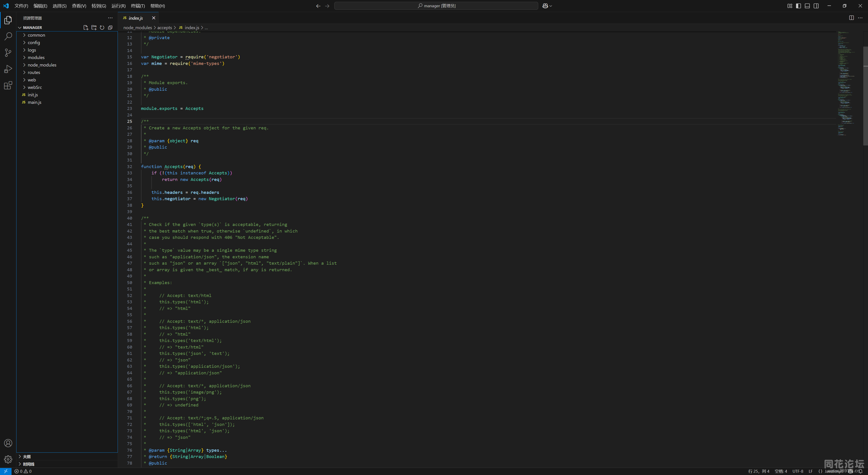Open the Search view in activity bar
868x475 pixels.
point(8,36)
